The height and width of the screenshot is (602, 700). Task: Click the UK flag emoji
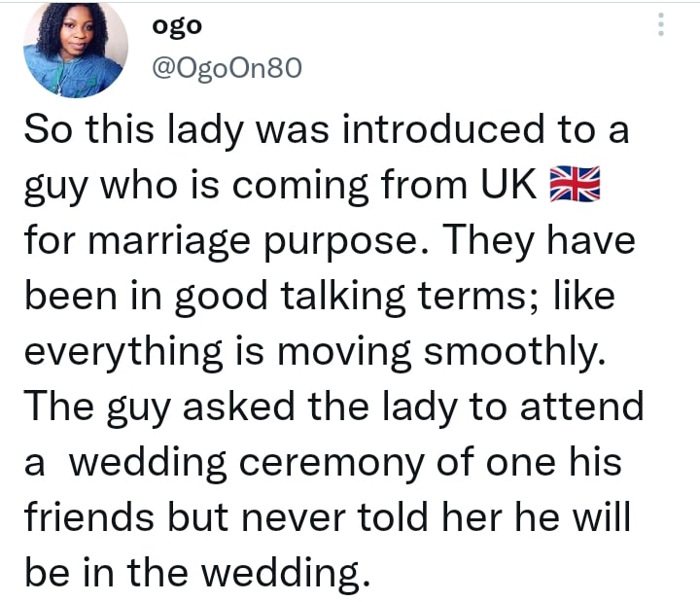(575, 184)
